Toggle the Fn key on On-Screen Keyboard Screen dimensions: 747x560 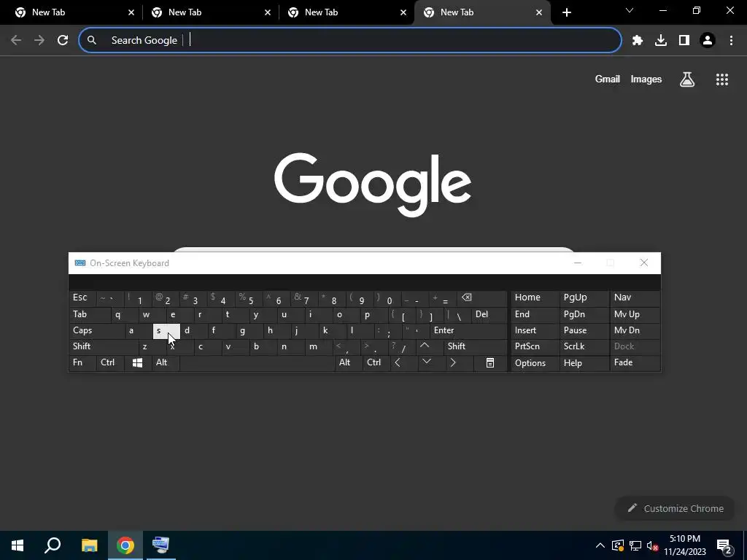[x=82, y=363]
